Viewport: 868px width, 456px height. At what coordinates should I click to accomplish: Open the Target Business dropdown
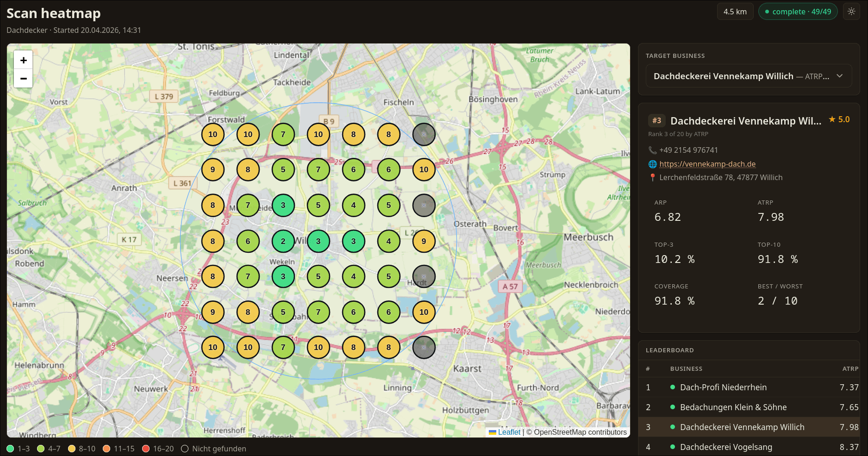click(x=749, y=76)
